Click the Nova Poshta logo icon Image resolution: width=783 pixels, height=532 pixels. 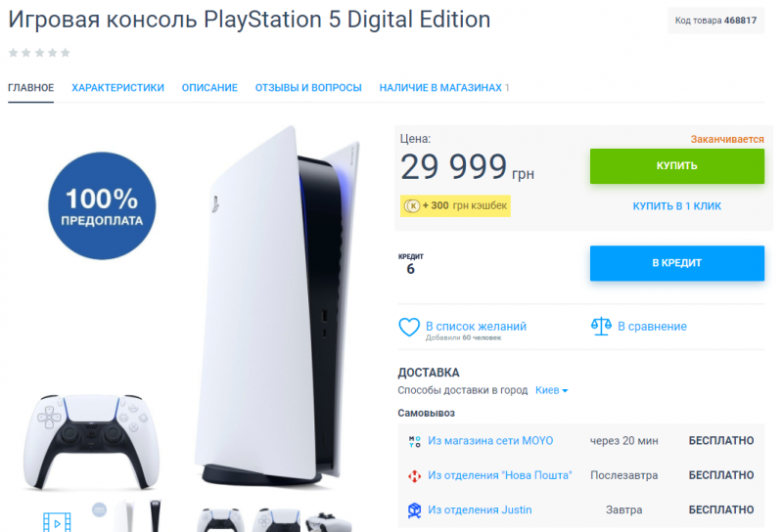click(414, 475)
